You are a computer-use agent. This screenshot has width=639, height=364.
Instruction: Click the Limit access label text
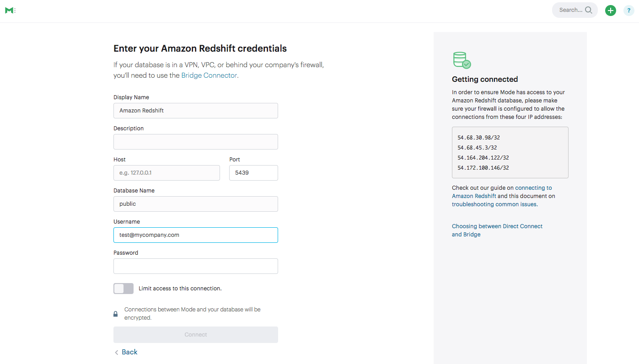coord(180,289)
